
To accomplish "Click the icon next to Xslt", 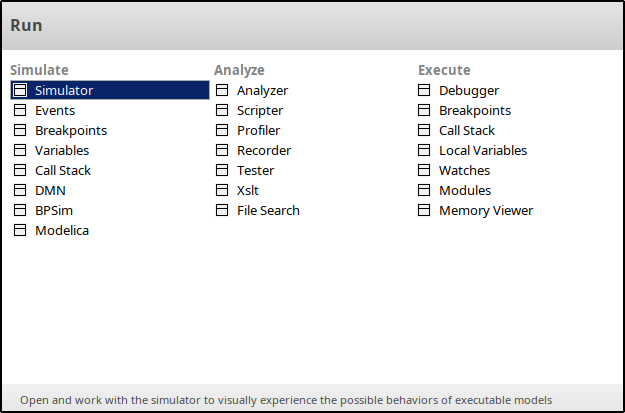I will pos(222,190).
